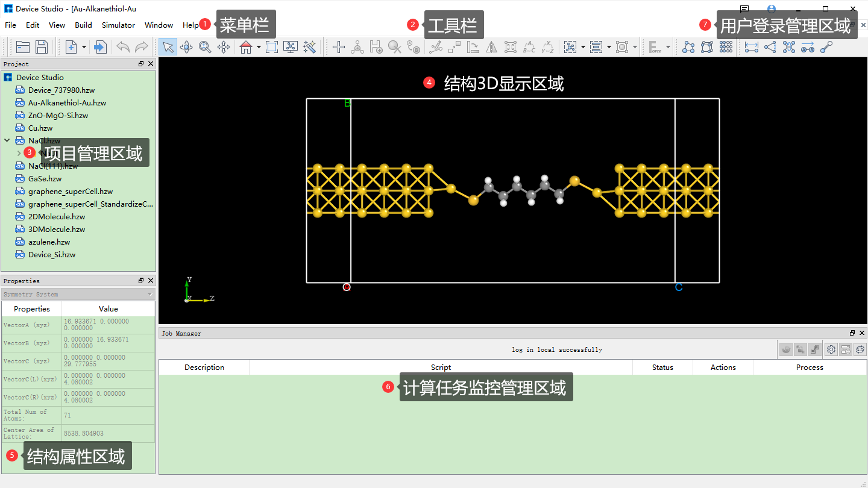This screenshot has height=488, width=868.
Task: Select the pan/move view tool
Action: click(x=224, y=47)
